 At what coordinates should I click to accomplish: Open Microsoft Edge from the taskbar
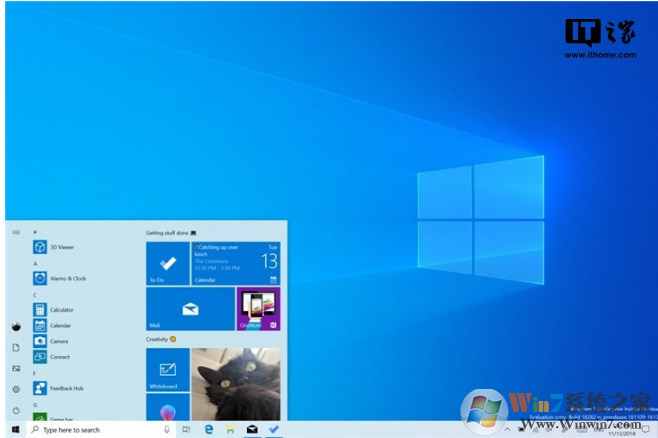click(209, 429)
